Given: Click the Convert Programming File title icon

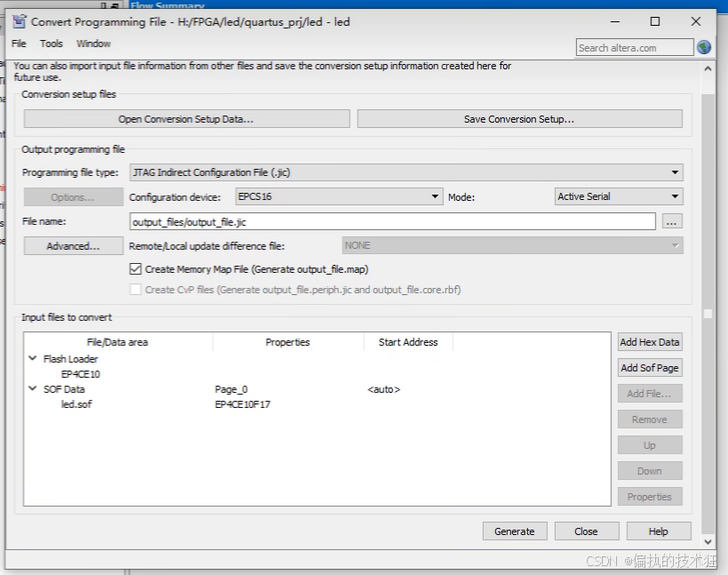Looking at the screenshot, I should (19, 21).
